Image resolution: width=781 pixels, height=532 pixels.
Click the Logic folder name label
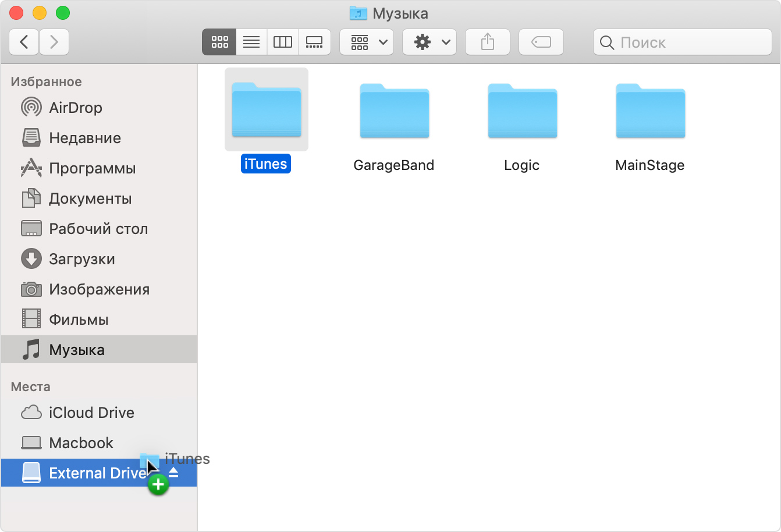pyautogui.click(x=522, y=165)
